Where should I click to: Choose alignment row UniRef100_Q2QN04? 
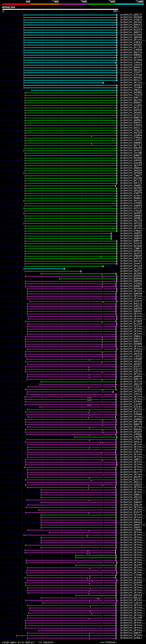[131, 135]
